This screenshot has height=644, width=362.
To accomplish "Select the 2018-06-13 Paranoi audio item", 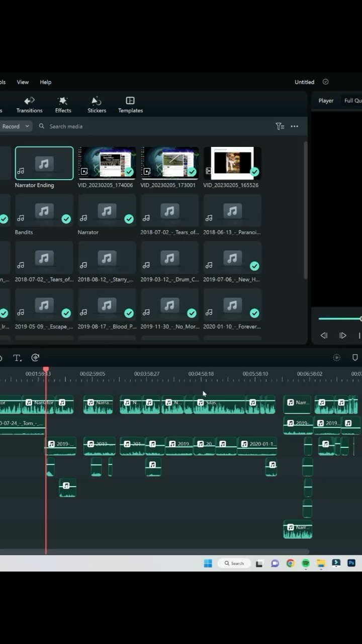I will [x=232, y=210].
